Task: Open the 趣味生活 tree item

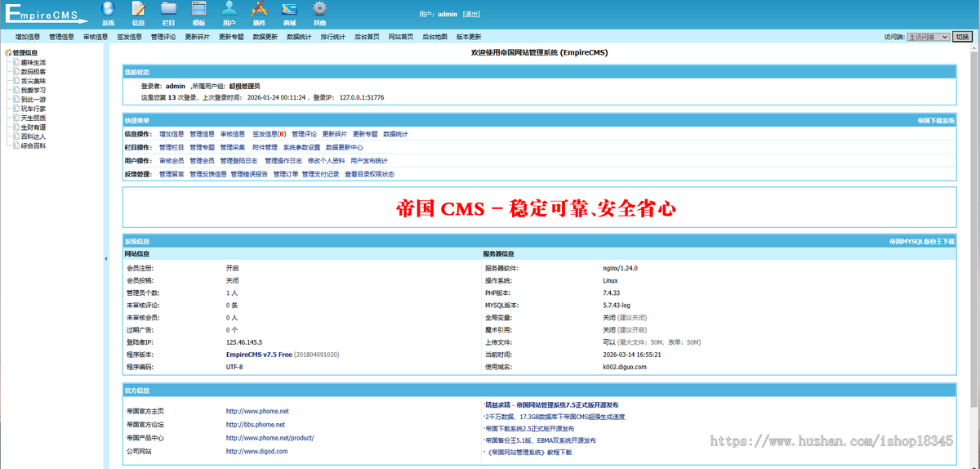Action: tap(33, 62)
